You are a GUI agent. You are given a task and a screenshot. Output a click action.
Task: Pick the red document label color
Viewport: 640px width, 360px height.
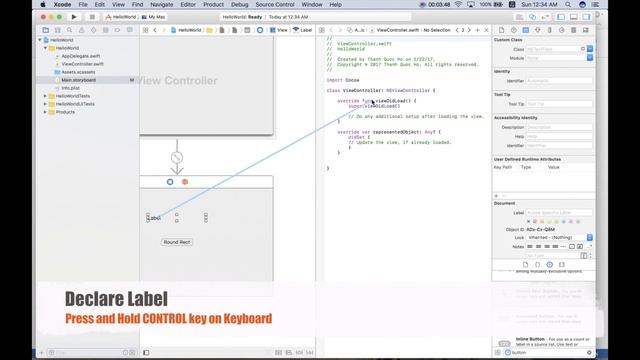[x=535, y=222]
